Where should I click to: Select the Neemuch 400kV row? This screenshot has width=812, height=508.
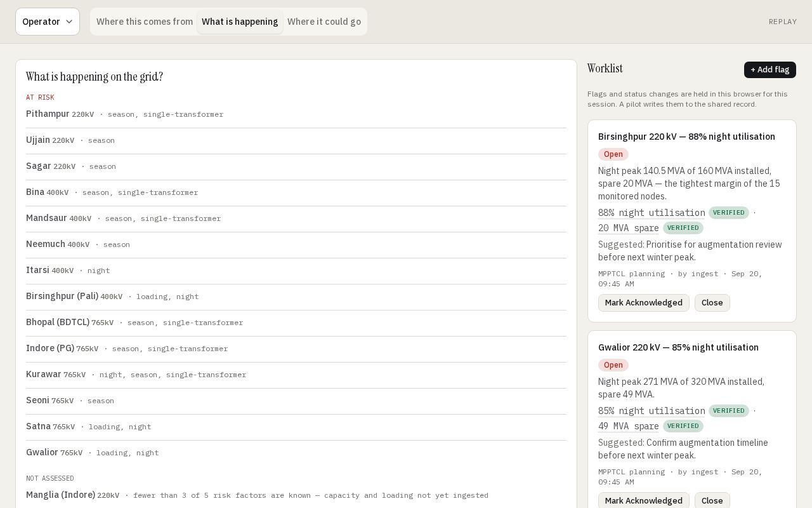(x=296, y=244)
